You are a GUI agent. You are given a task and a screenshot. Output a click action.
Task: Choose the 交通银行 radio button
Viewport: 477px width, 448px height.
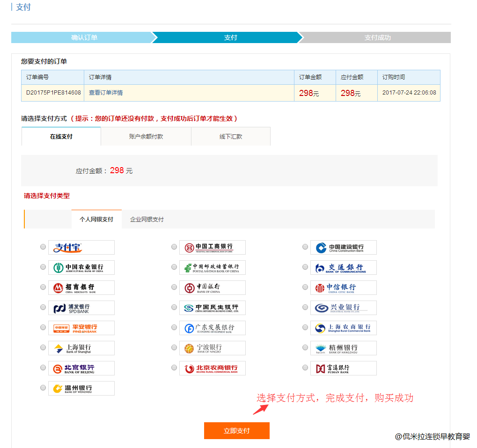[x=305, y=267]
